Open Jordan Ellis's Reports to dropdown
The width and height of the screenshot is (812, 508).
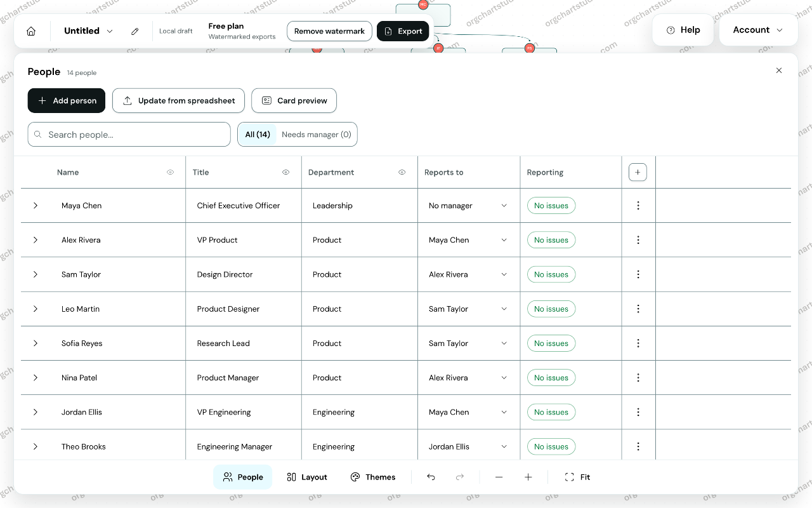point(468,412)
